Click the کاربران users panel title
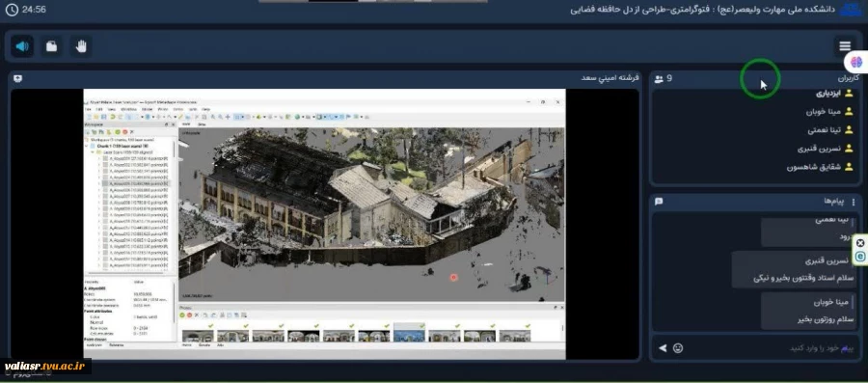Image resolution: width=868 pixels, height=383 pixels. 849,78
